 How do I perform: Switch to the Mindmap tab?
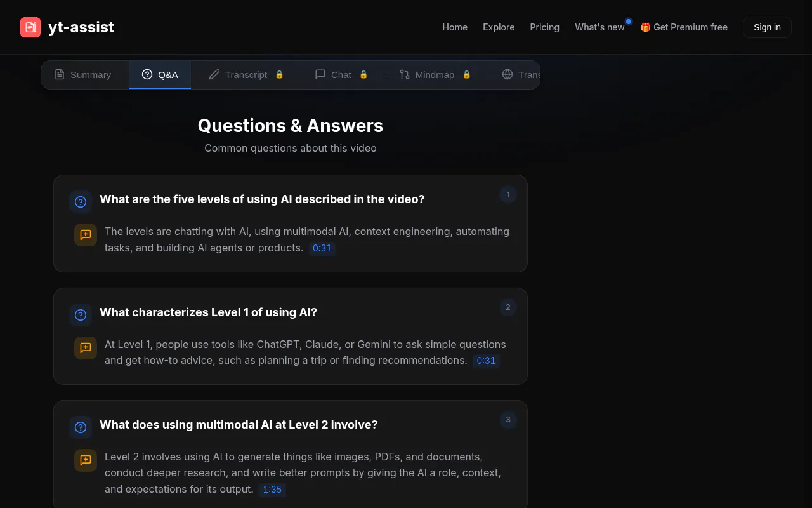coord(435,75)
